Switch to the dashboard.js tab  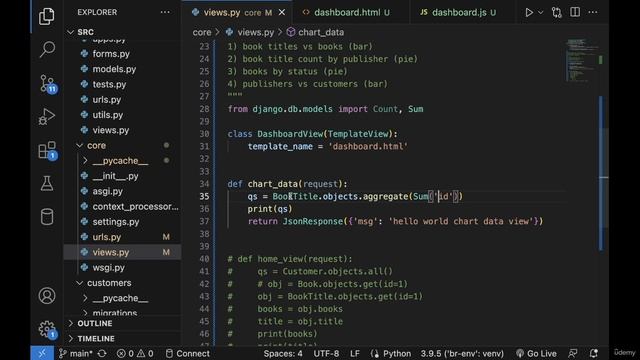[458, 13]
